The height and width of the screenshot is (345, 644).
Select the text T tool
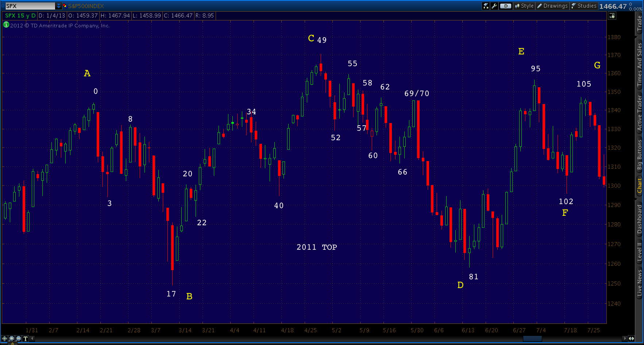click(25, 338)
